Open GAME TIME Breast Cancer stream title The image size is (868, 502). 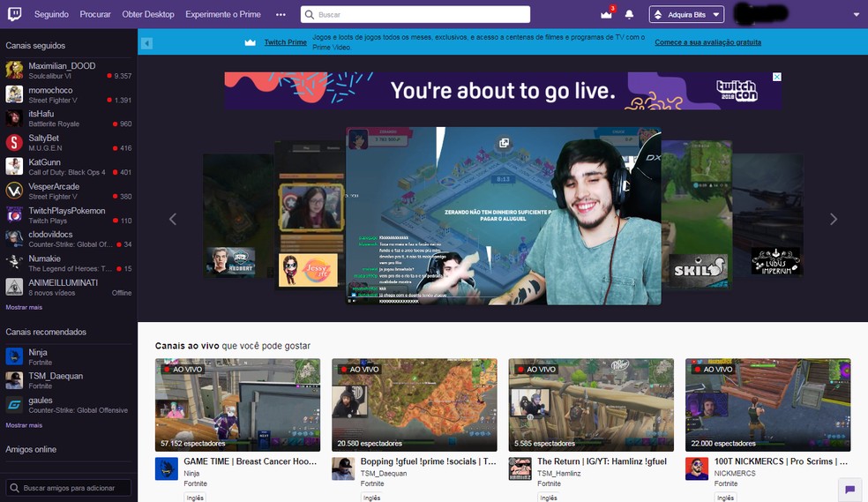point(251,461)
